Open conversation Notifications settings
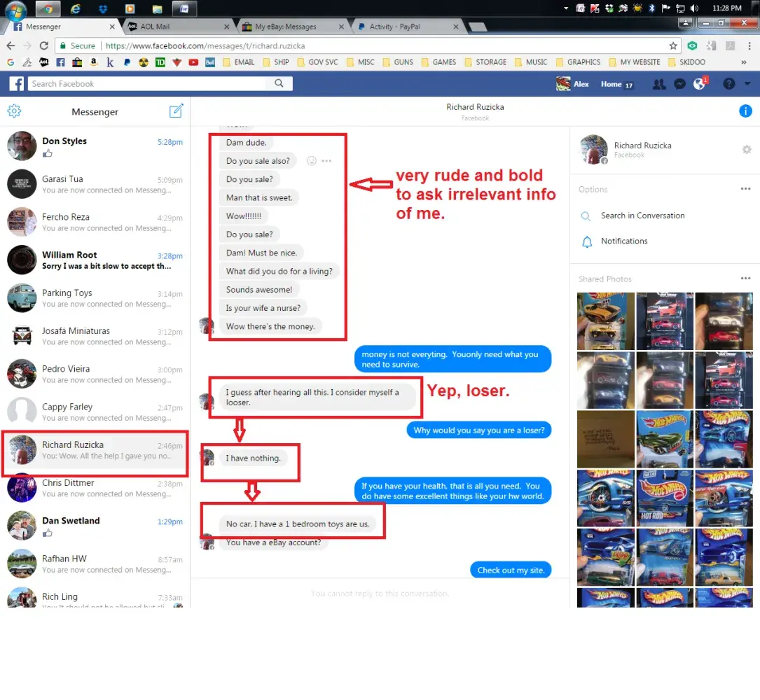 point(624,241)
